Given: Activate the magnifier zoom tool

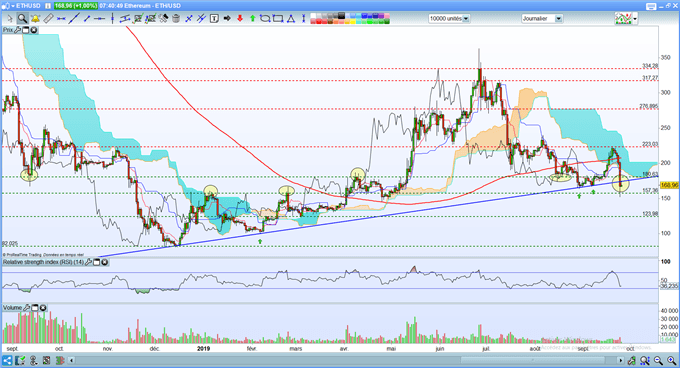Looking at the screenshot, I should click(x=22, y=19).
